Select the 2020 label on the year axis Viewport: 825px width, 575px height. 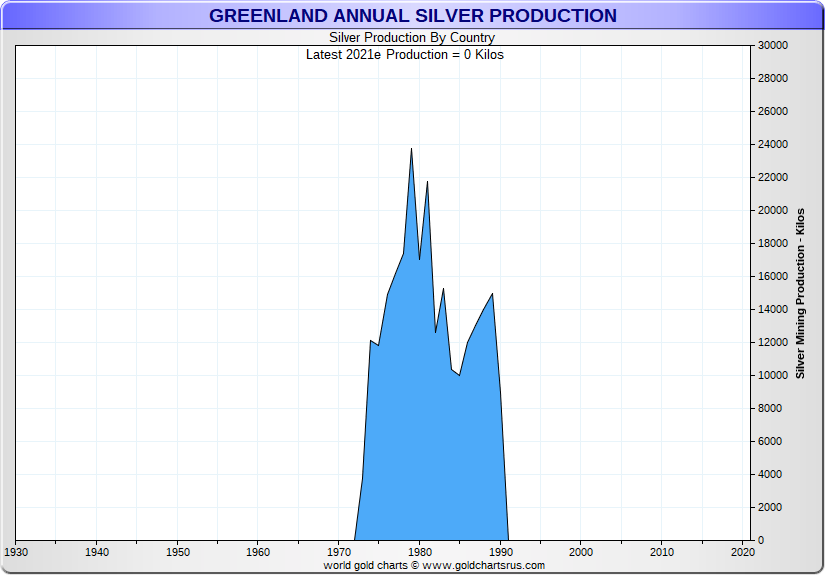(742, 552)
